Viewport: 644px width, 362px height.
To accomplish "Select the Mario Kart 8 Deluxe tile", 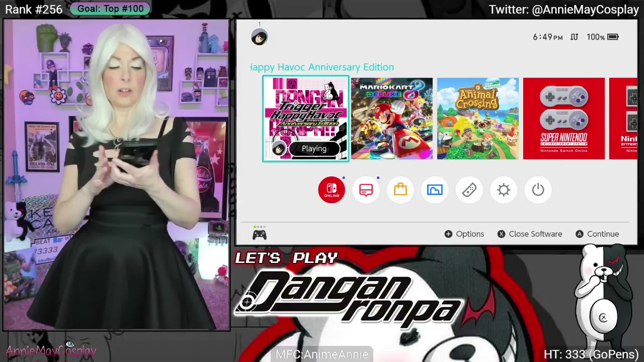I will [x=392, y=119].
